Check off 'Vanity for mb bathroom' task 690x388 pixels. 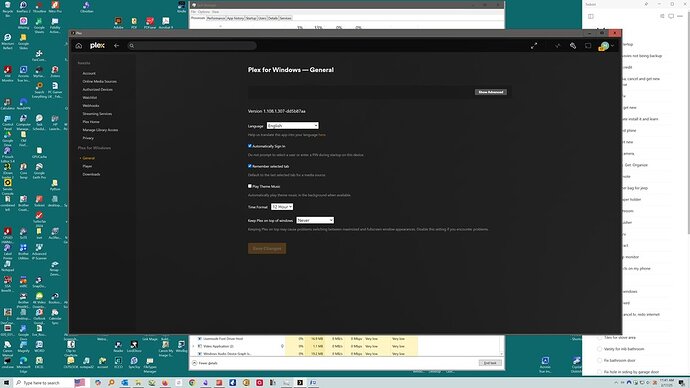coord(599,349)
